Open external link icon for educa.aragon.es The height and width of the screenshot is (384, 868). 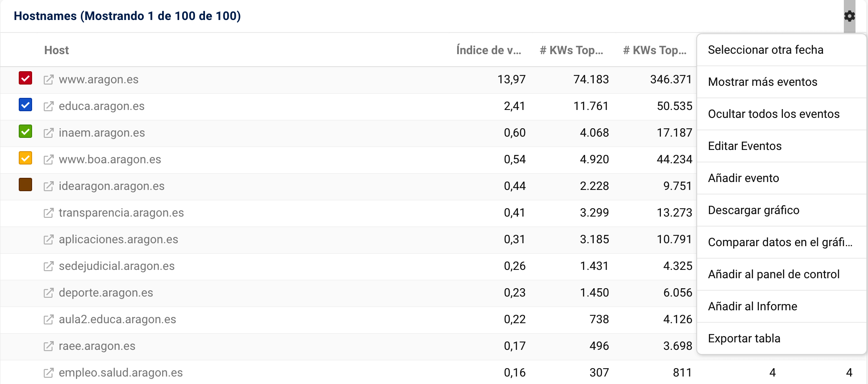click(49, 106)
